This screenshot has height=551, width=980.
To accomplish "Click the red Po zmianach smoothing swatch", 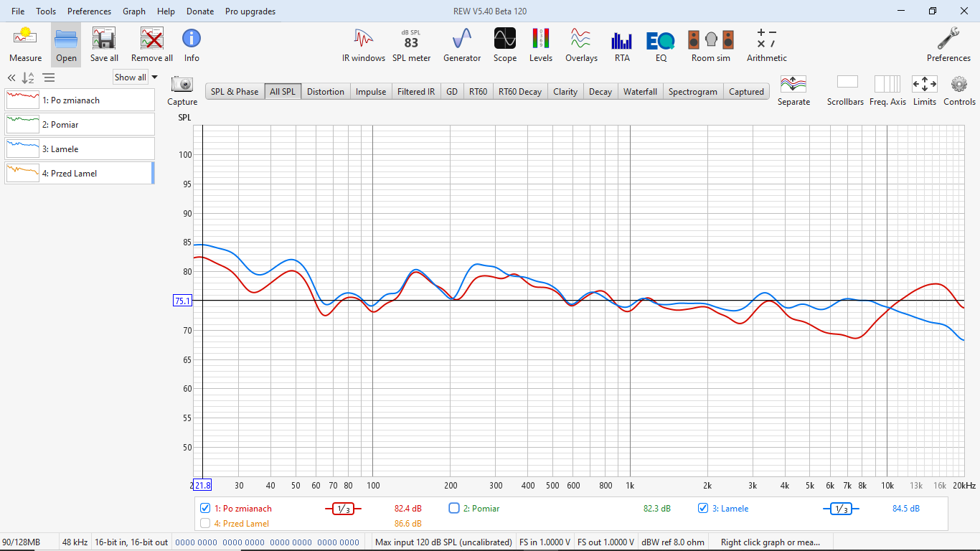I will pos(343,509).
